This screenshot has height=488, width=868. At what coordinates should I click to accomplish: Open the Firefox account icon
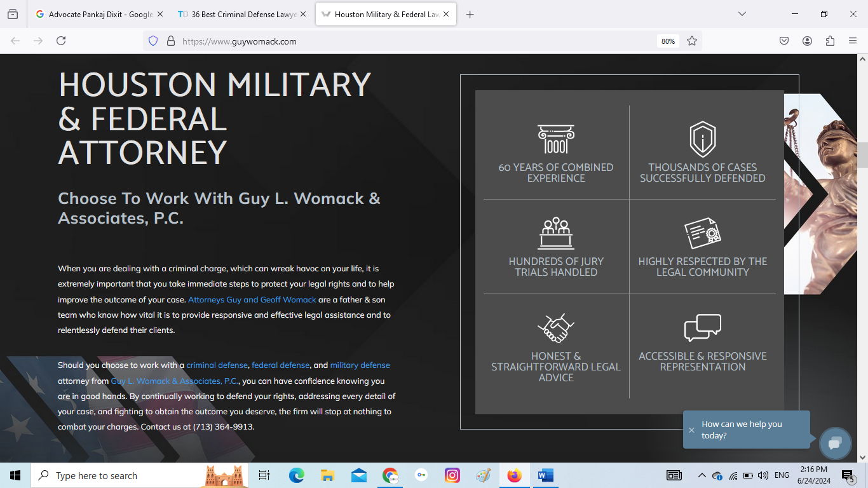tap(807, 41)
